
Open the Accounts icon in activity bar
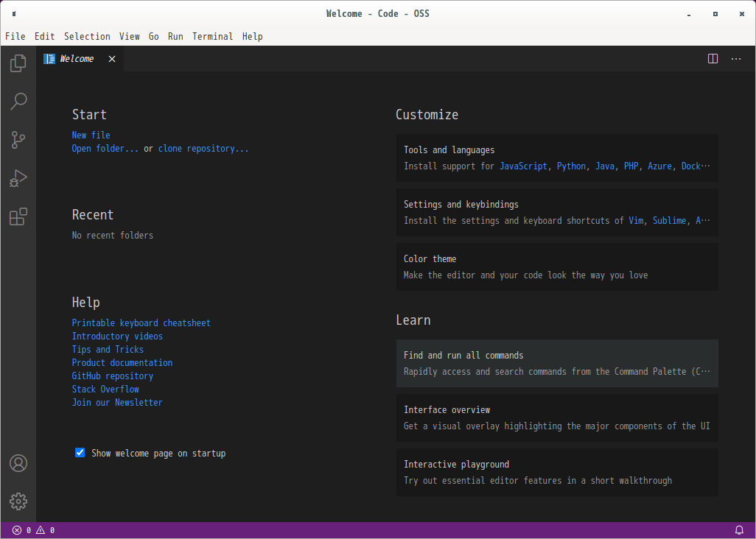click(18, 463)
